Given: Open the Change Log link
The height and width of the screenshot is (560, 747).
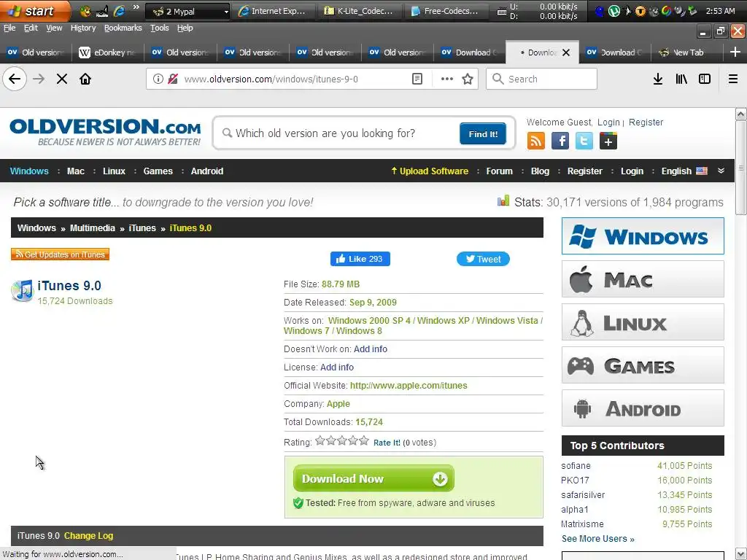Looking at the screenshot, I should click(x=88, y=536).
